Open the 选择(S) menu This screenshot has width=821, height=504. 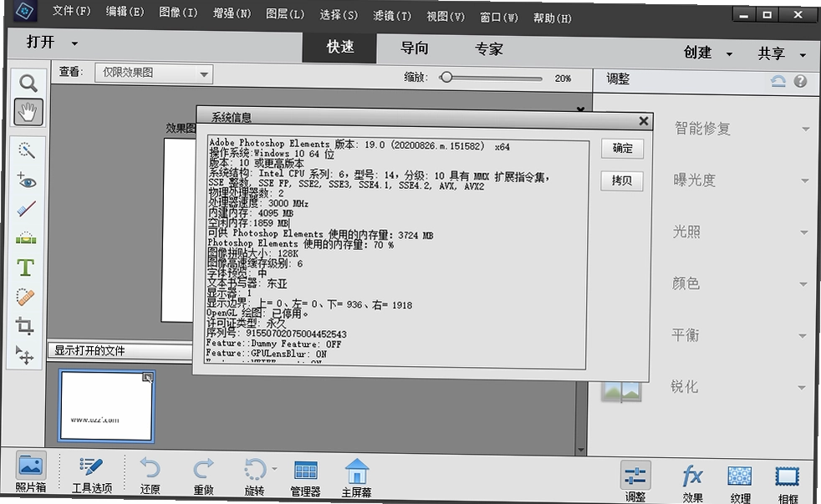click(339, 15)
